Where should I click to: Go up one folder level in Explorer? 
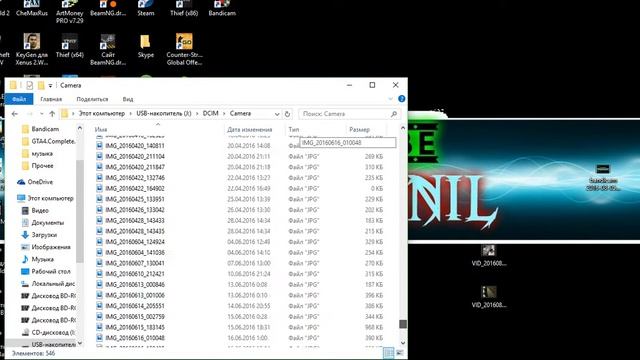click(x=52, y=114)
